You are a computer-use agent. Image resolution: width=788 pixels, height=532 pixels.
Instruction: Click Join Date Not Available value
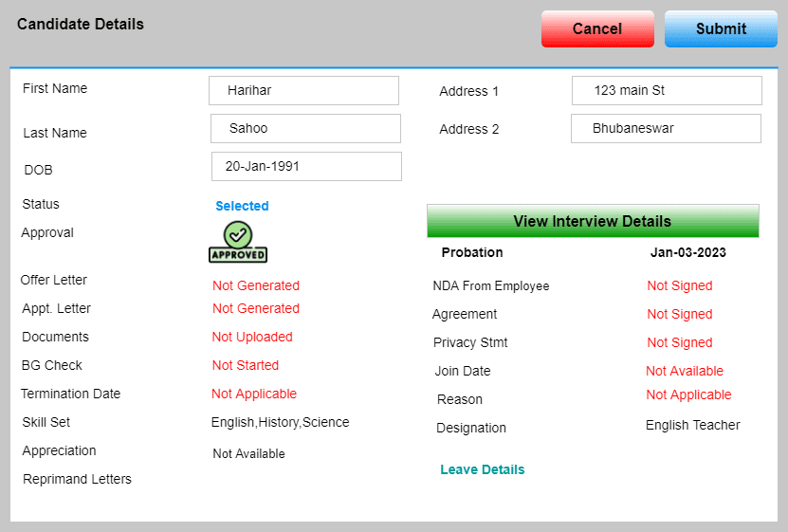coord(685,371)
